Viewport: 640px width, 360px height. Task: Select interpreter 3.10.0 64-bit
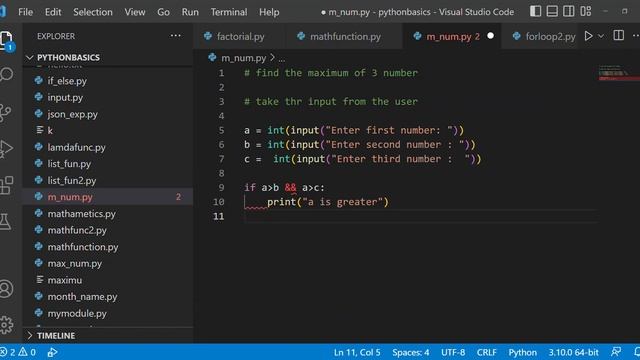click(573, 352)
